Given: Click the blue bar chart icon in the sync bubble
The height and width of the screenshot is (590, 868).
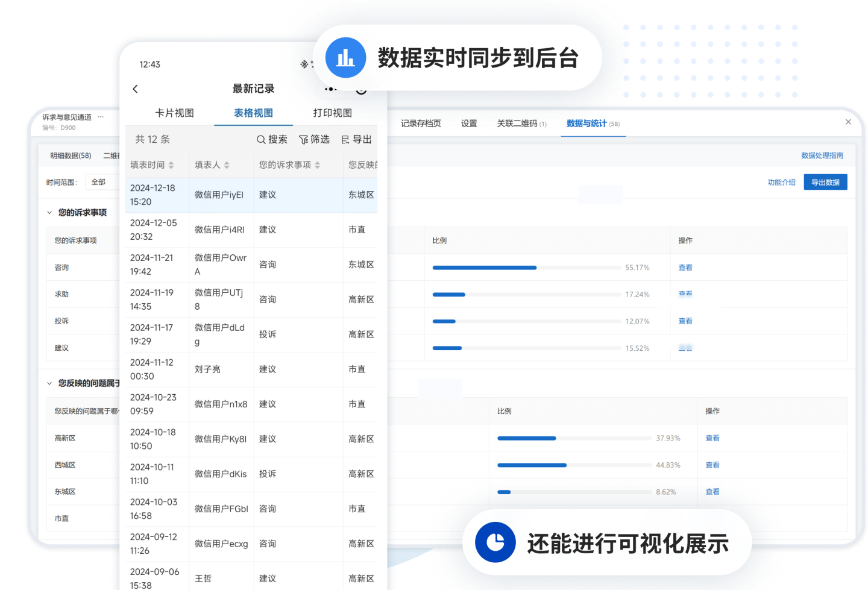Looking at the screenshot, I should tap(345, 57).
